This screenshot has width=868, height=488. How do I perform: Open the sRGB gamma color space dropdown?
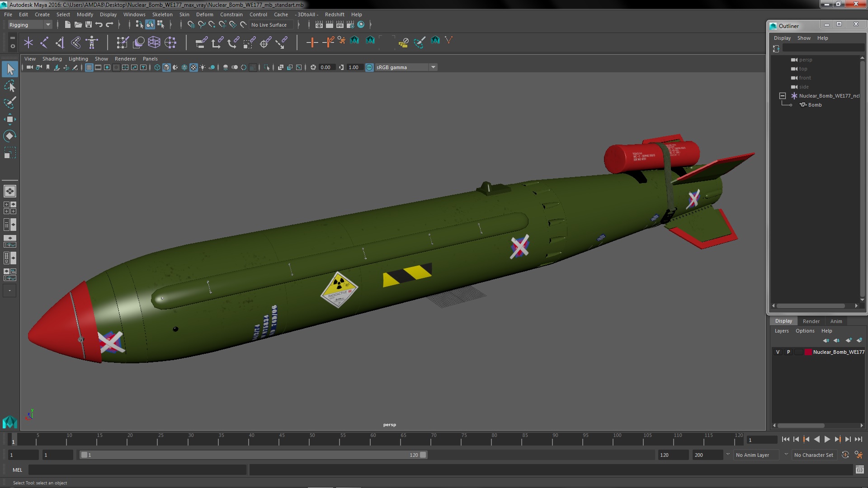[x=433, y=67]
